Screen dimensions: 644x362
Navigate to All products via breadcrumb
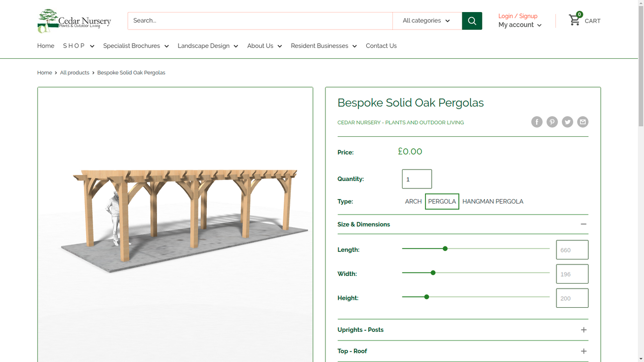pos(74,72)
